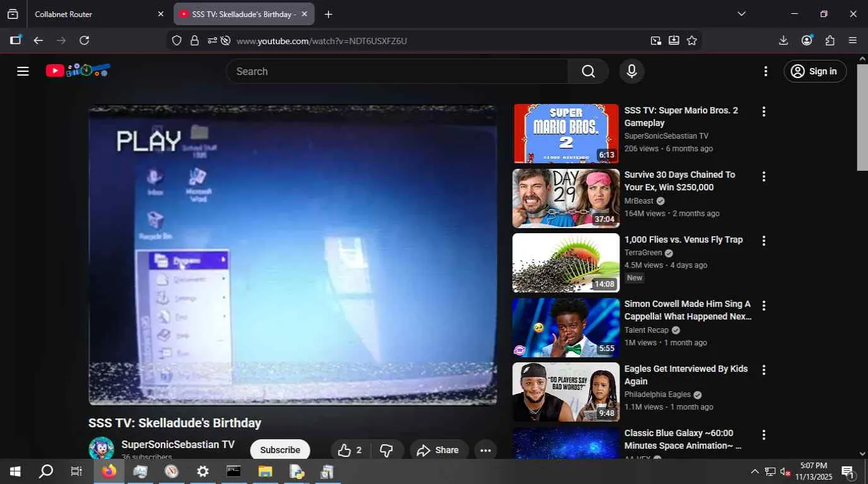Show site security lock details

(x=194, y=41)
